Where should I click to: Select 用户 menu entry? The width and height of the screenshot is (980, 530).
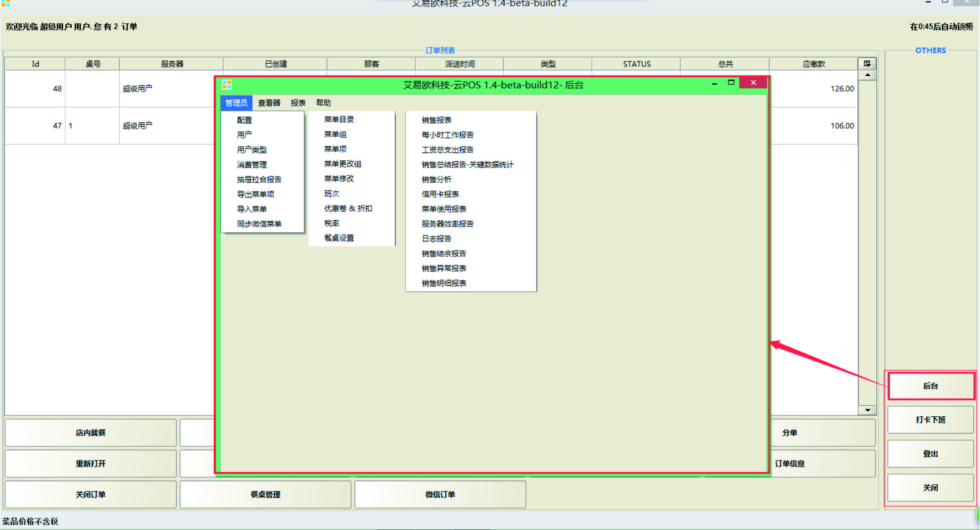pos(244,135)
